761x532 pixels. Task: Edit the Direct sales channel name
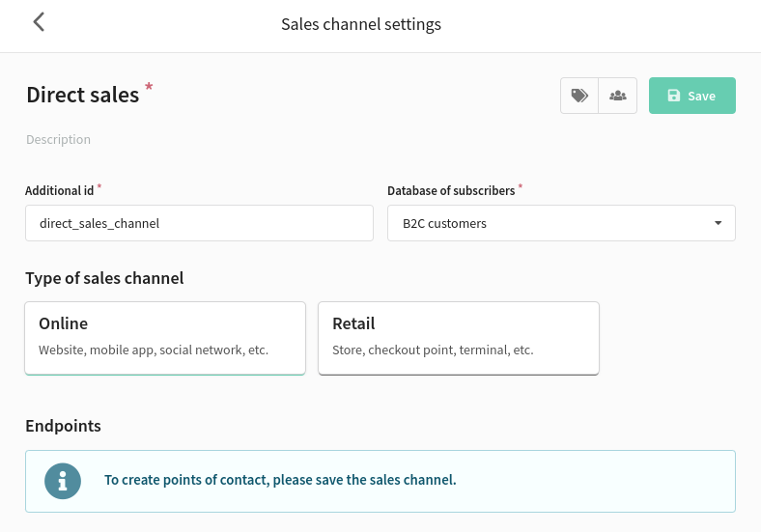(83, 95)
